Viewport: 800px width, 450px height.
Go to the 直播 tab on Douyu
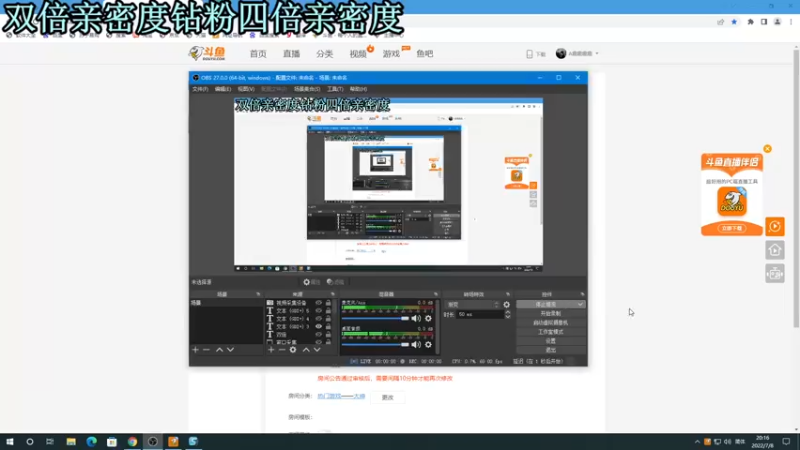pyautogui.click(x=291, y=54)
